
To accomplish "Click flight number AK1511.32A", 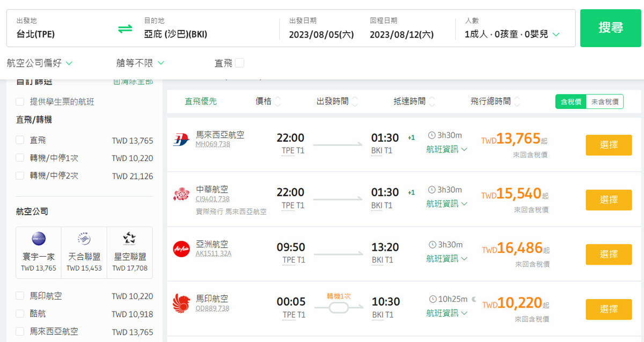I will (214, 253).
